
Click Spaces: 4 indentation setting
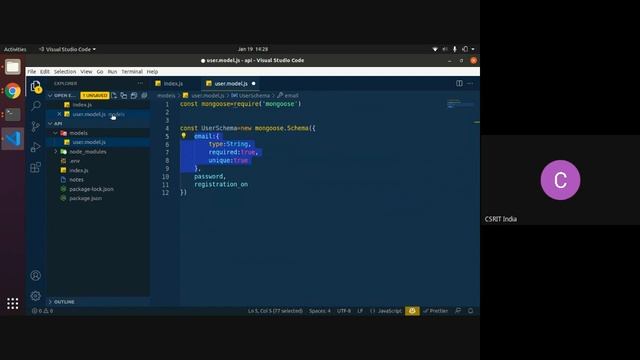[320, 311]
